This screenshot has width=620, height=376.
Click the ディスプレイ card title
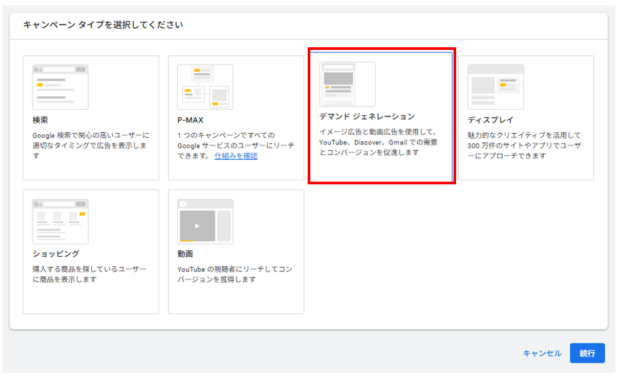pyautogui.click(x=490, y=120)
